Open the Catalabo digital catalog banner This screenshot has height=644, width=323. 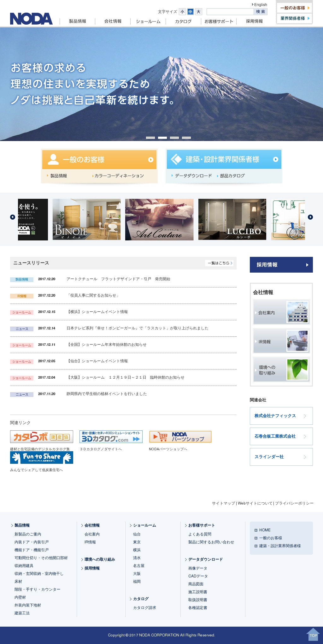(42, 437)
